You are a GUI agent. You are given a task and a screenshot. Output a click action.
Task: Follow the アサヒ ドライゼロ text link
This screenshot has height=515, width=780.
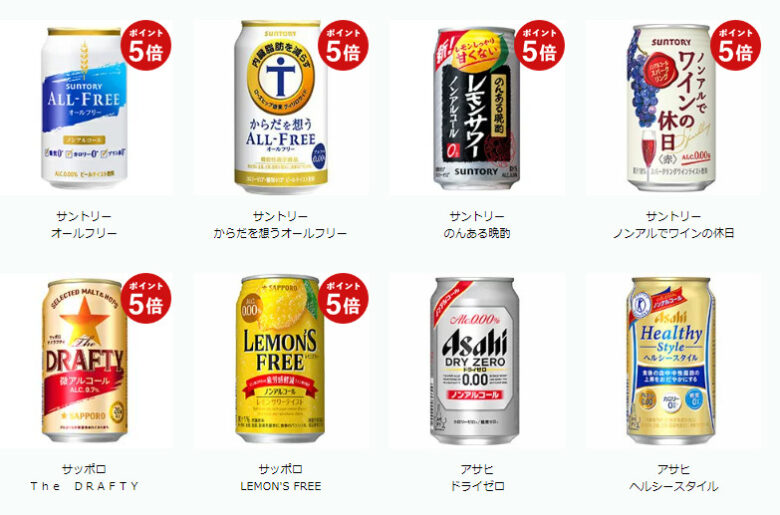pos(477,478)
